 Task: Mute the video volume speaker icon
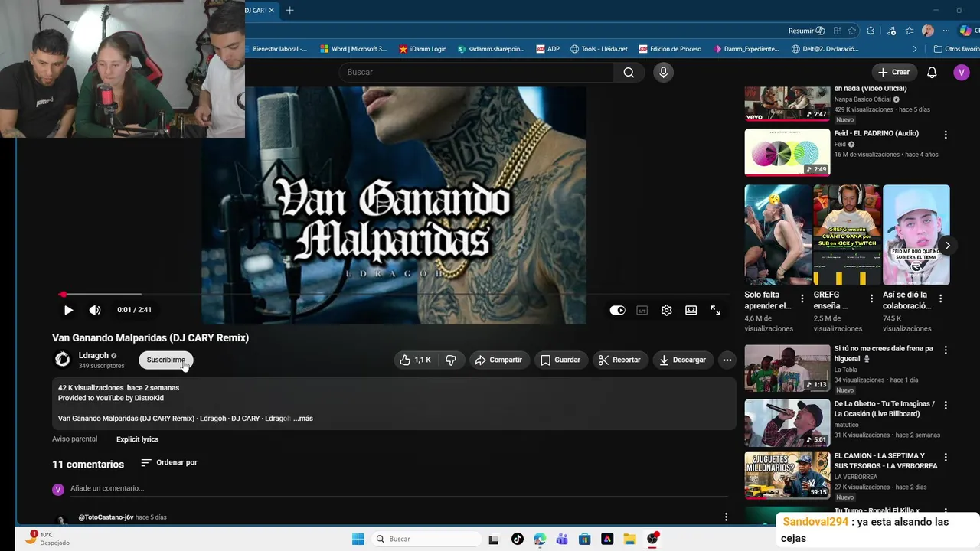(95, 310)
